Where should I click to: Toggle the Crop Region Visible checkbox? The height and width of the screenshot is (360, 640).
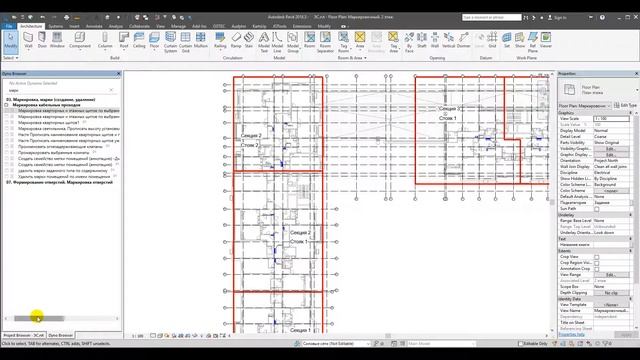point(596,263)
